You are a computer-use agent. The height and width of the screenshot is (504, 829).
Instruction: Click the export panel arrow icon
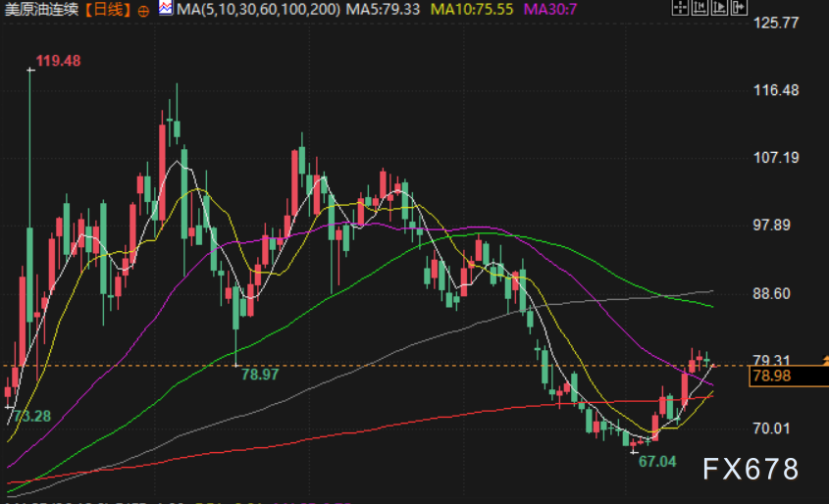pos(739,8)
